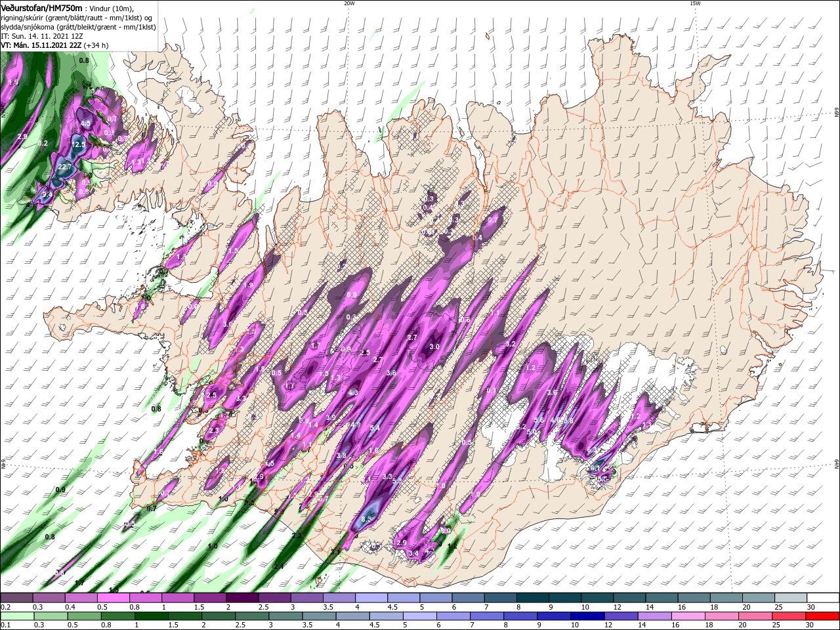This screenshot has width=840, height=630.
Task: Click the 3.4 value near the south coast
Action: click(x=413, y=553)
